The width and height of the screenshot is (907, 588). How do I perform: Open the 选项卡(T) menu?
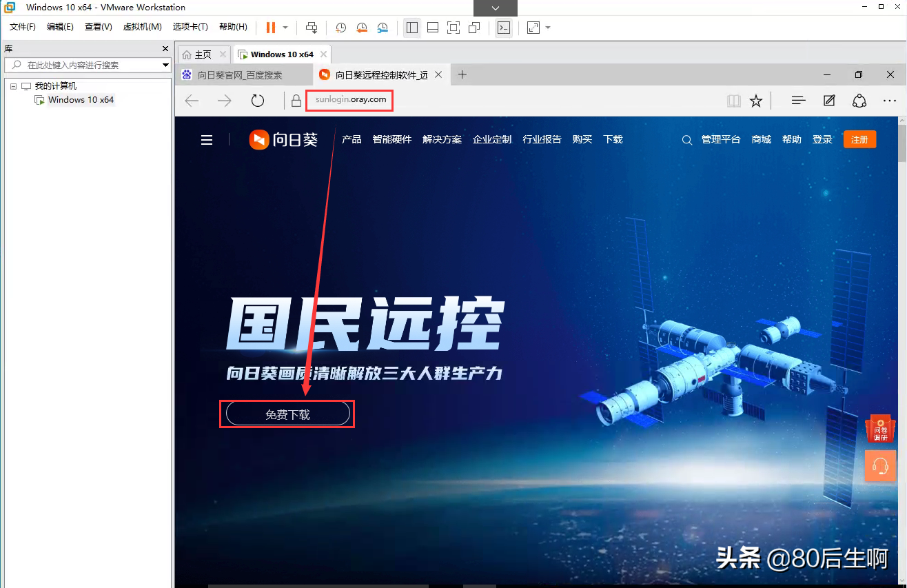(x=190, y=27)
